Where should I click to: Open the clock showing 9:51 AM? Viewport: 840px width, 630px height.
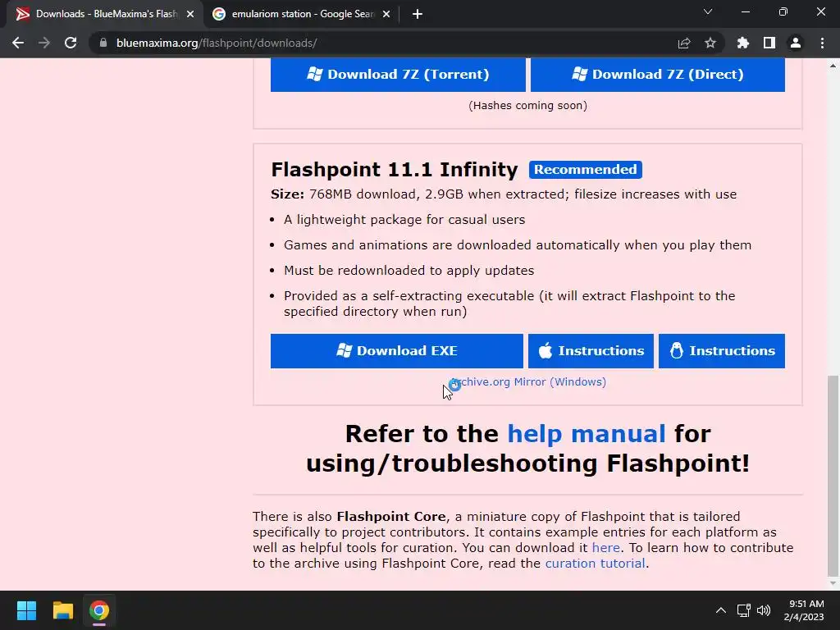click(804, 610)
